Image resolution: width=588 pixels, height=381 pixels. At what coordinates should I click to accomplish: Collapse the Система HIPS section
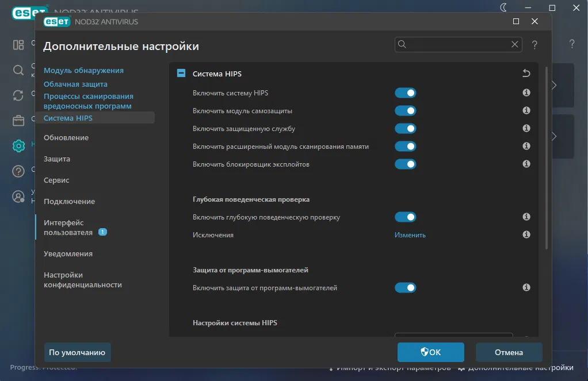[x=181, y=73]
